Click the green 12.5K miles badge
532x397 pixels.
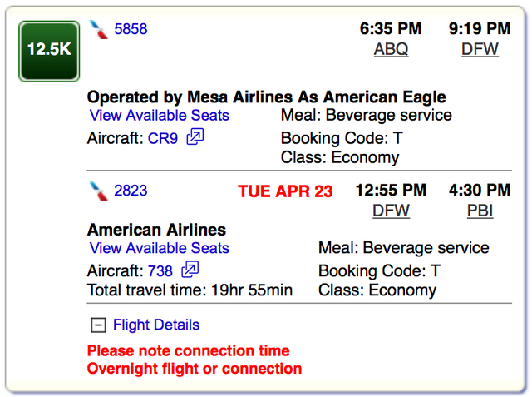tap(49, 50)
